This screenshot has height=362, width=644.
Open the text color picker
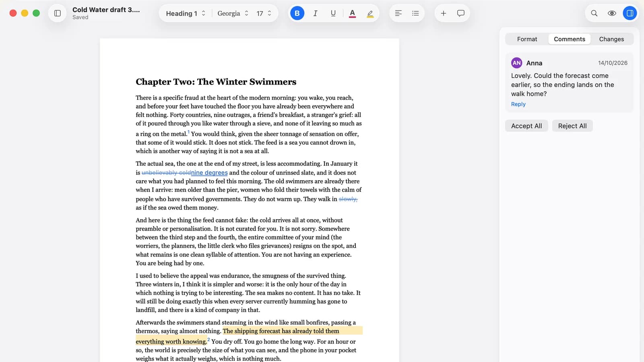[x=352, y=13]
